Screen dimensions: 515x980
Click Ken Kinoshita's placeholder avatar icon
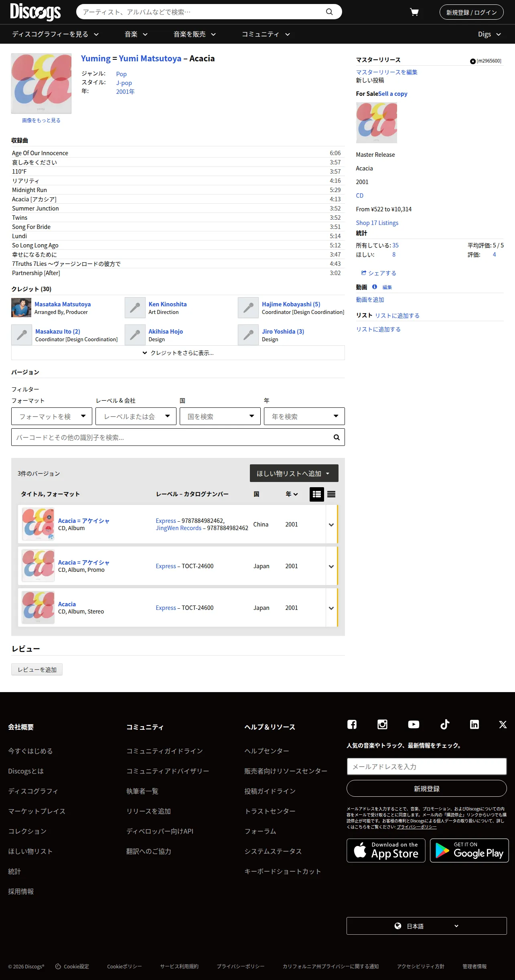(x=135, y=308)
